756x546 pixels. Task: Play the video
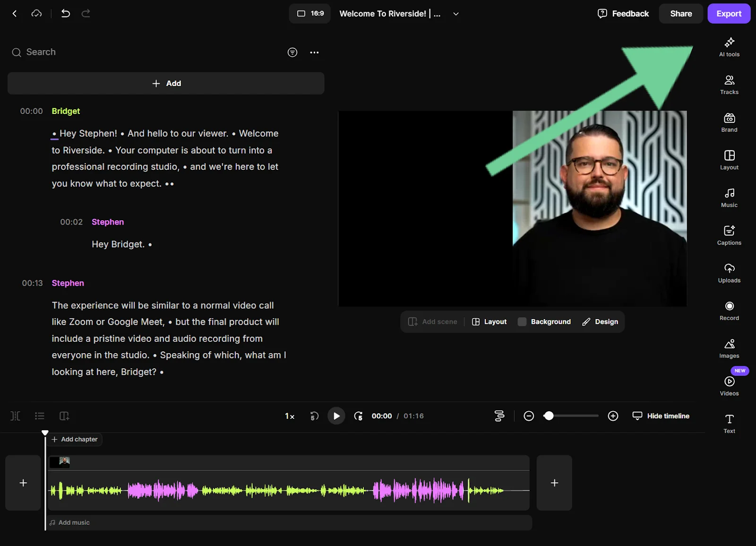pos(336,416)
